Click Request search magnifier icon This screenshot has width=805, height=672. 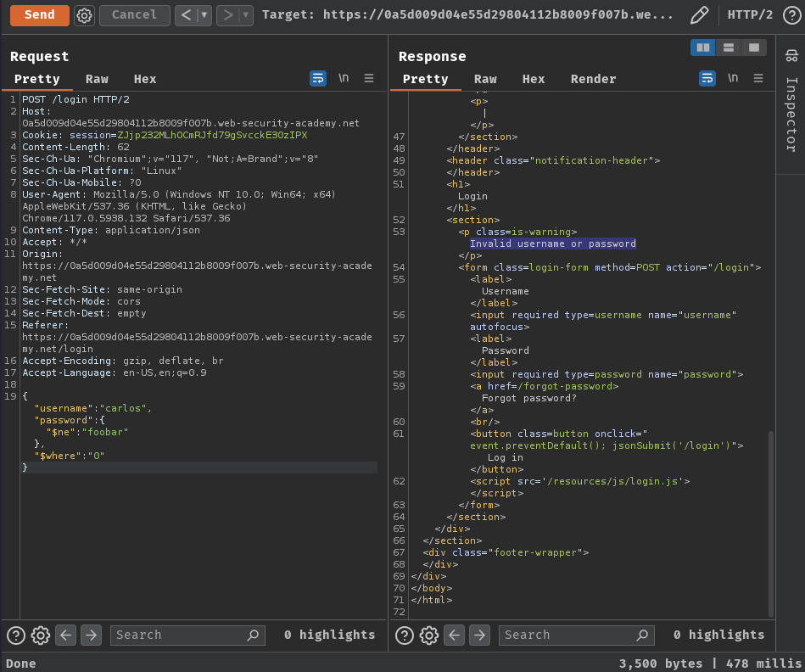click(x=253, y=636)
